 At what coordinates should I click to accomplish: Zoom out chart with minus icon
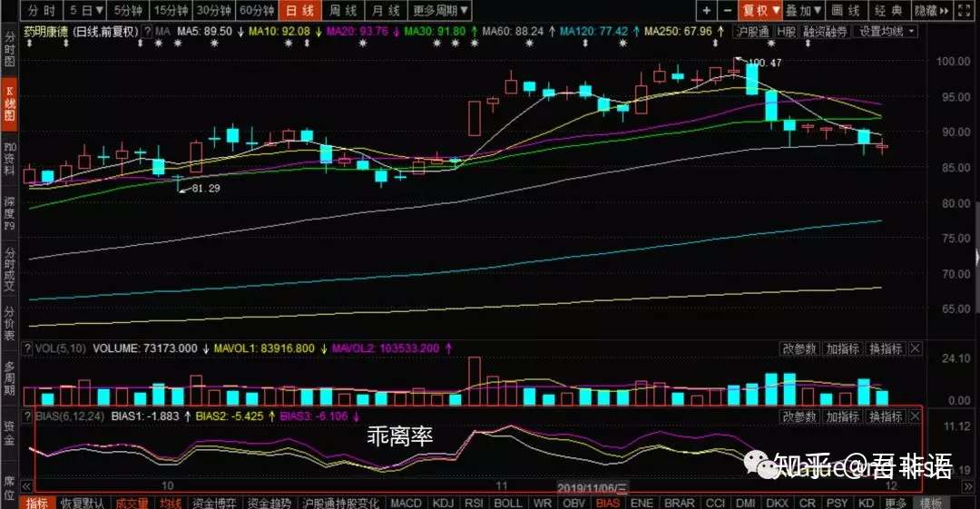point(727,10)
